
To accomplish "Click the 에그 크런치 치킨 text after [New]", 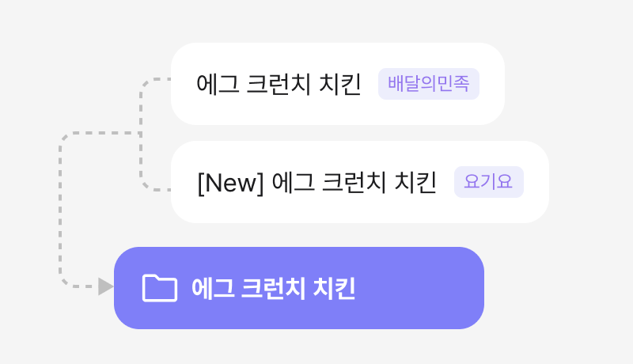I will [354, 183].
